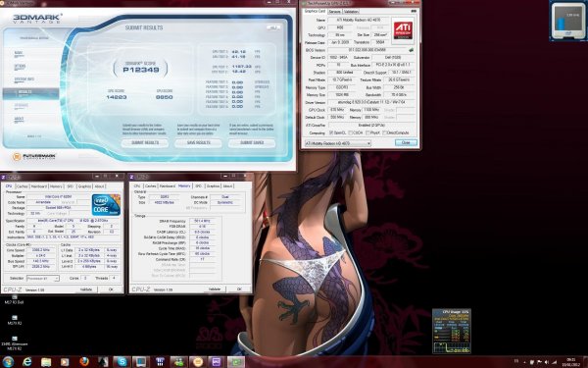This screenshot has height=368, width=588.
Task: Click the Action Center flag in tray
Action: coord(539,362)
